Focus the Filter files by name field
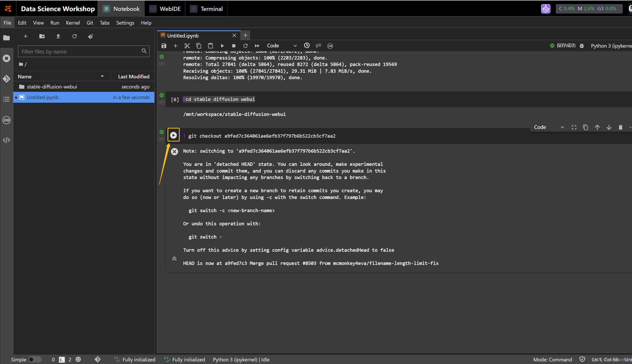632x364 pixels. [x=84, y=51]
